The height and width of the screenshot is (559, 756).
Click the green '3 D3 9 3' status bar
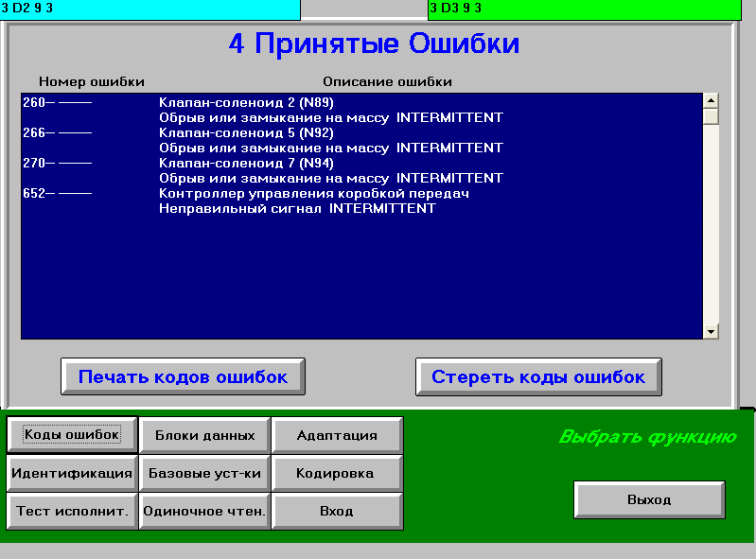click(585, 9)
